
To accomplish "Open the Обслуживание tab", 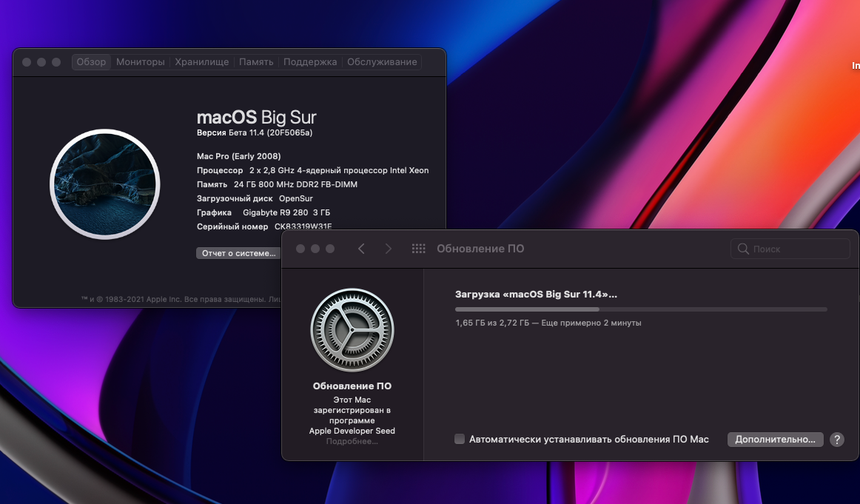I will coord(382,62).
